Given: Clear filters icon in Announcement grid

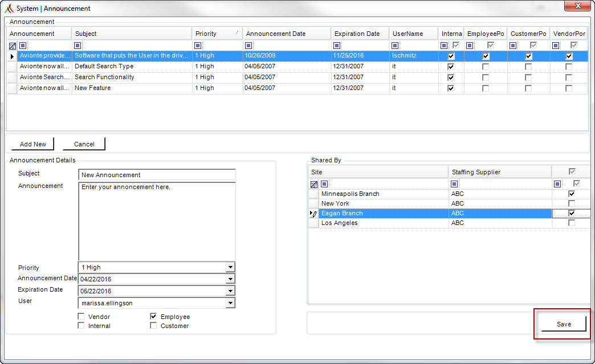Looking at the screenshot, I should click(x=13, y=46).
